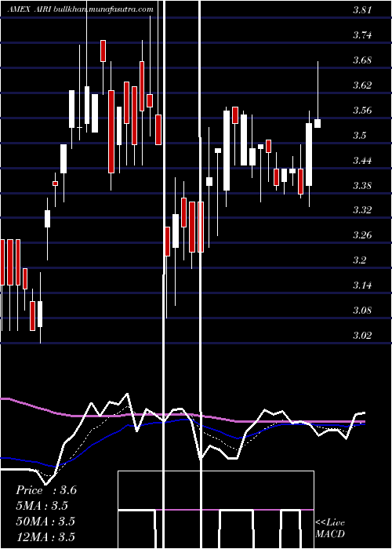Click the 3.08 price axis label
The image size is (392, 549).
(362, 311)
